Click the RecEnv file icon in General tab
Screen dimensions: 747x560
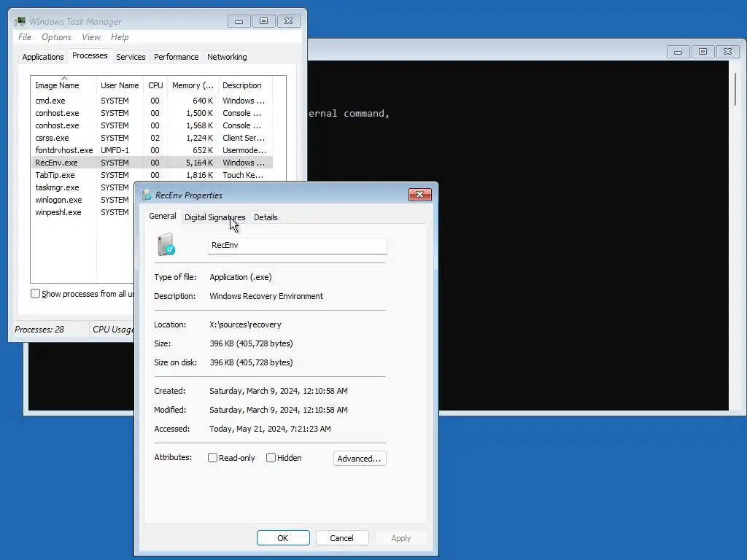pos(166,244)
